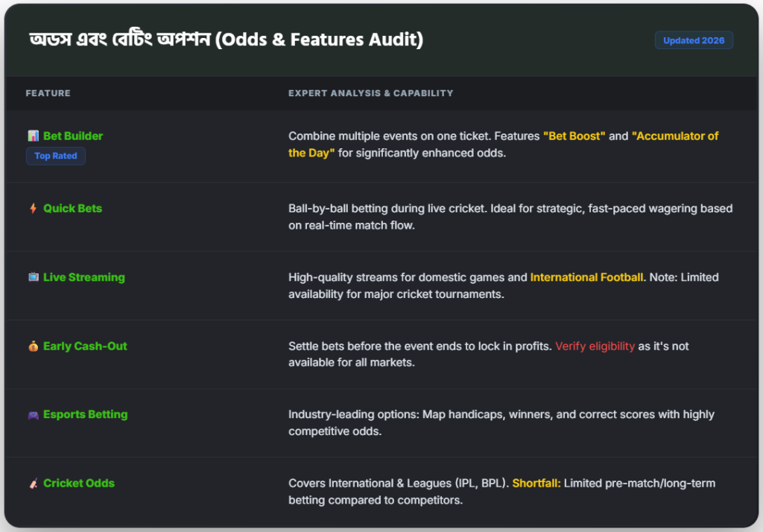Click the game controller icon beside Esports Betting

(x=33, y=415)
